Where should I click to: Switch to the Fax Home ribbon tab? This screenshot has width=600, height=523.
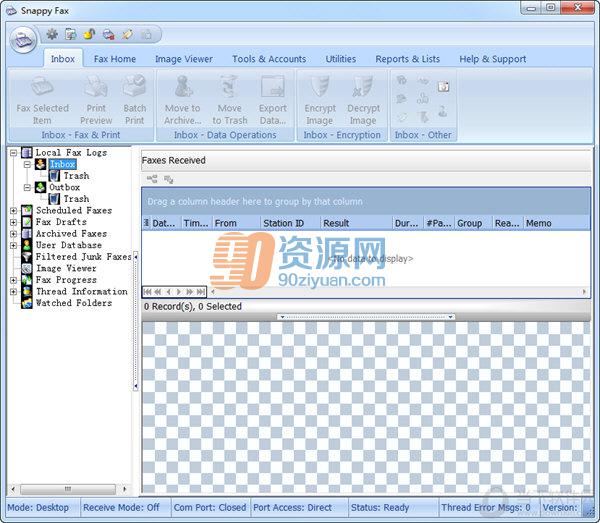coord(114,59)
